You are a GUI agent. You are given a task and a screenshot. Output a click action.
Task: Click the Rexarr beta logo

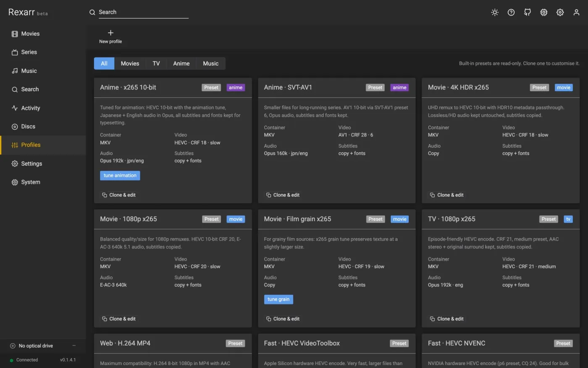tap(28, 12)
